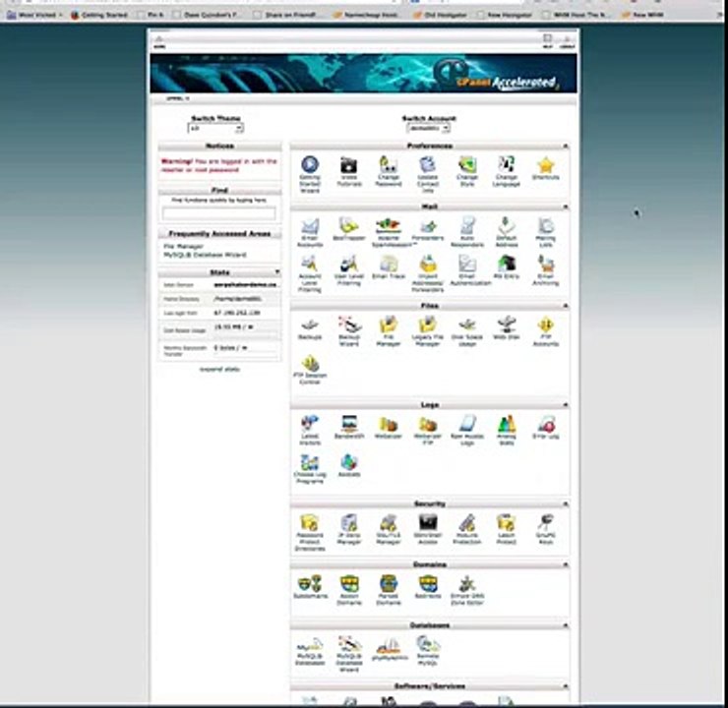The image size is (728, 708).
Task: Open Email Archiving
Action: click(546, 264)
